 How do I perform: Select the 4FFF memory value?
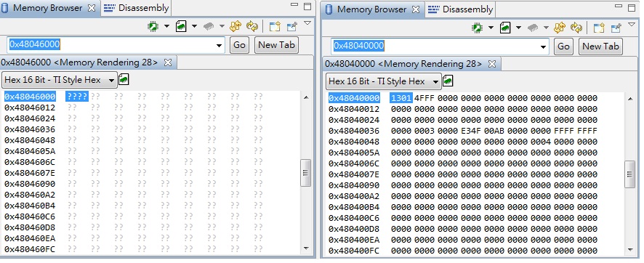tap(424, 98)
